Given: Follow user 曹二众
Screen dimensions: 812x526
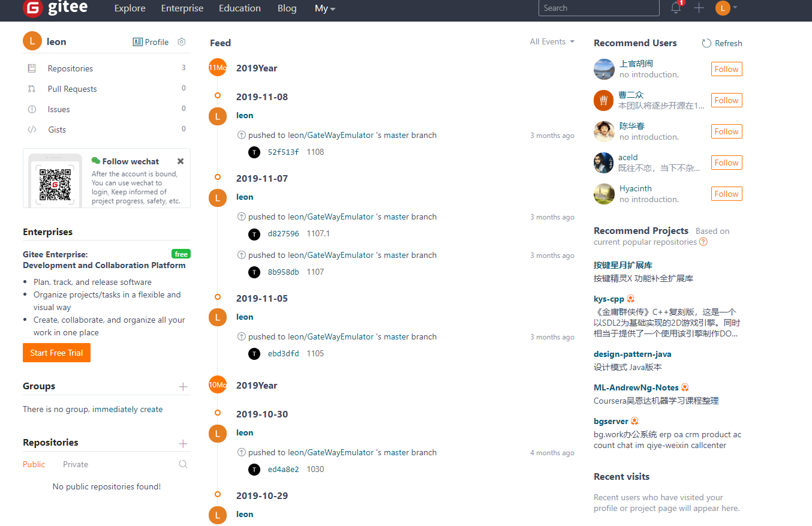Looking at the screenshot, I should point(726,100).
